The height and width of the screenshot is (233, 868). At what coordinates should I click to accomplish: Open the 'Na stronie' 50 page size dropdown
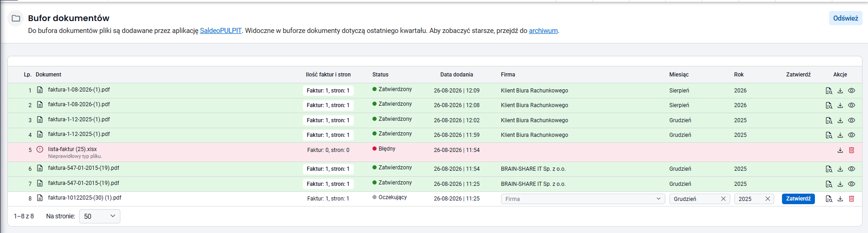pyautogui.click(x=100, y=216)
